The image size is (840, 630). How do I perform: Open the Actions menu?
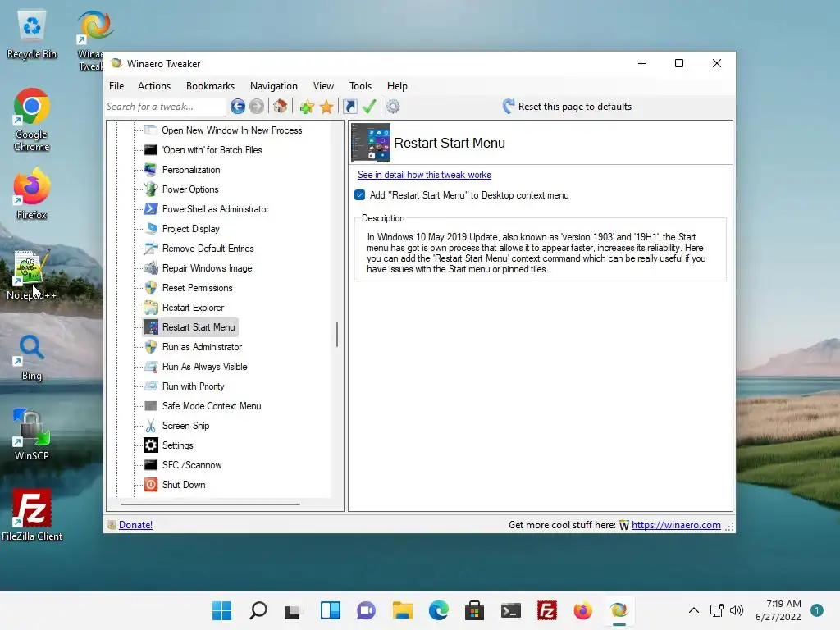pyautogui.click(x=153, y=85)
